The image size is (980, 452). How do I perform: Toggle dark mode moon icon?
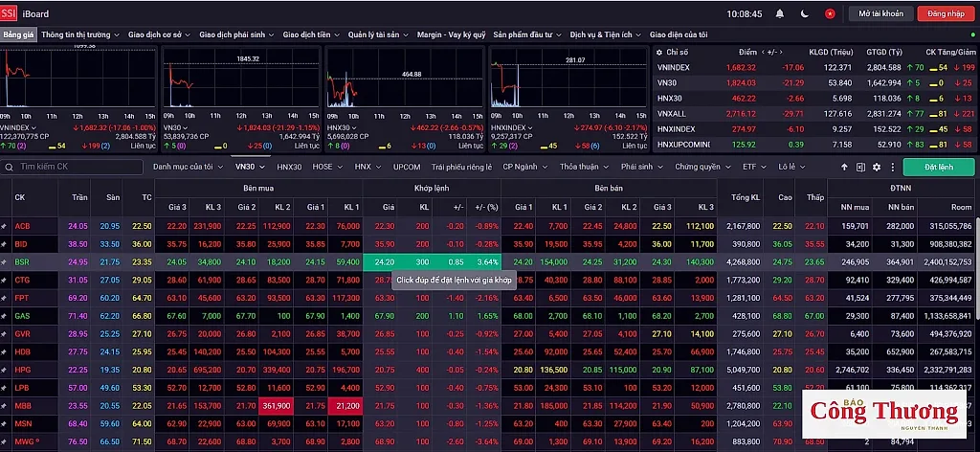pyautogui.click(x=805, y=13)
